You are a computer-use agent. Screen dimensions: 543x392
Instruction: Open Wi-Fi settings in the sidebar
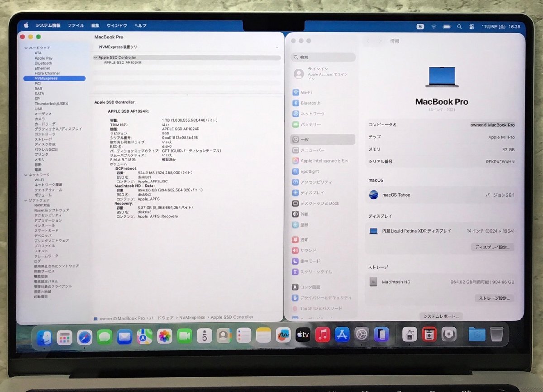click(x=306, y=92)
